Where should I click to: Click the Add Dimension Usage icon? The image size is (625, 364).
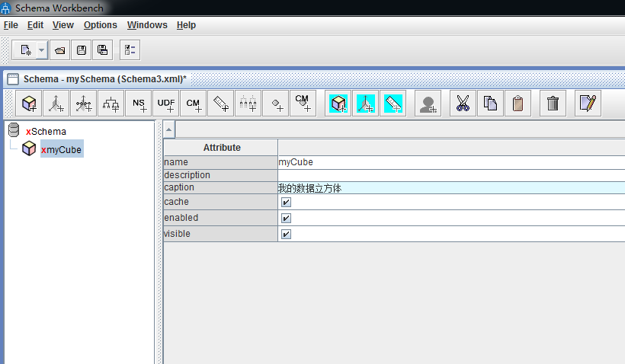pos(84,104)
